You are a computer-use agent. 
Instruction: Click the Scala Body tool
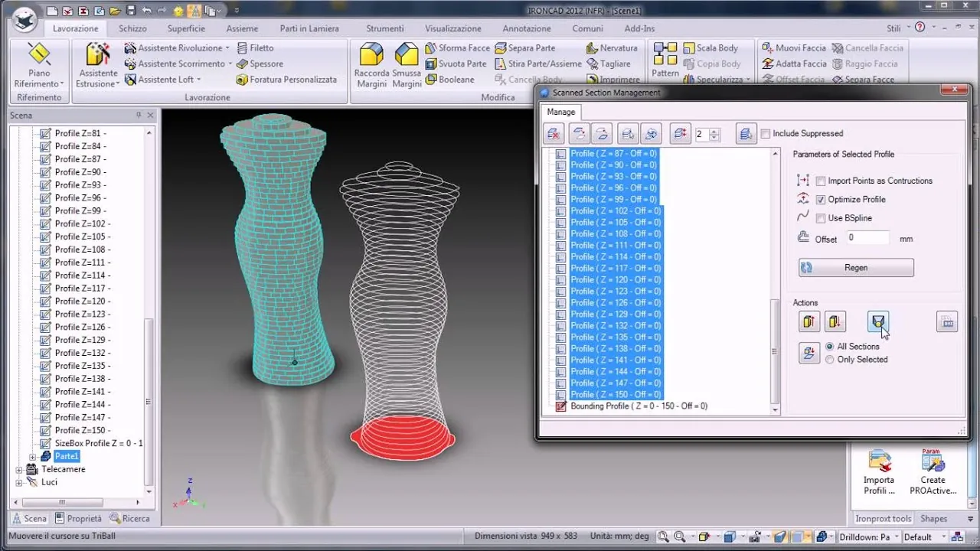tap(710, 47)
